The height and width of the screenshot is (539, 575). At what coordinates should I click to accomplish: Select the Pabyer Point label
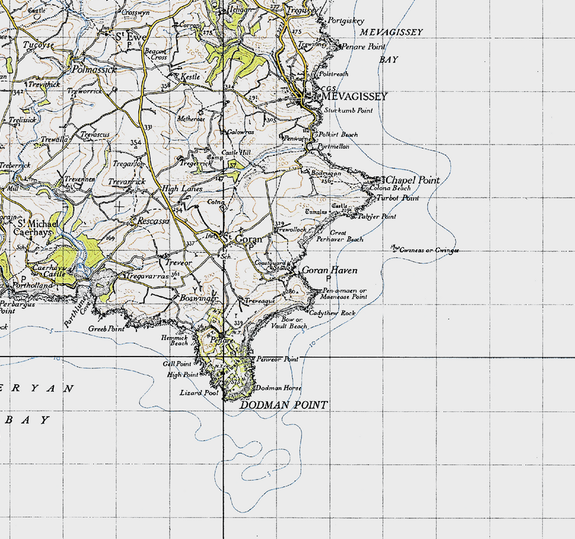[377, 216]
